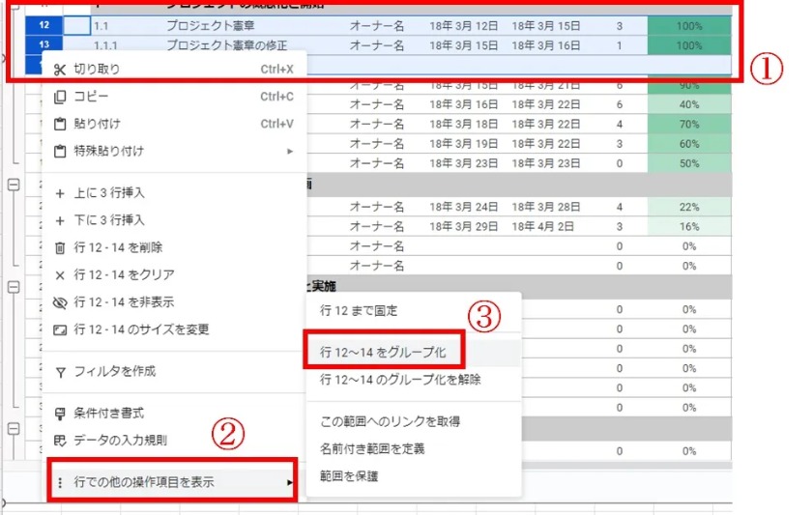Click the 22% progress cell
This screenshot has height=515, width=812.
tap(689, 207)
